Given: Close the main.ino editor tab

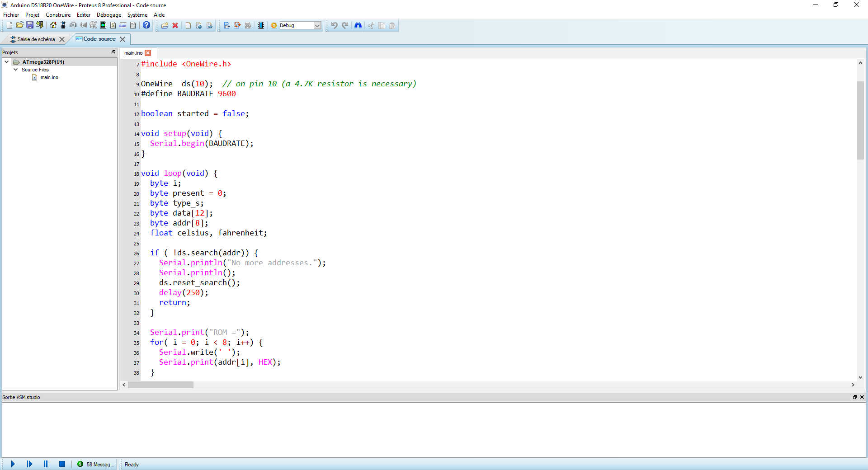Looking at the screenshot, I should (148, 53).
